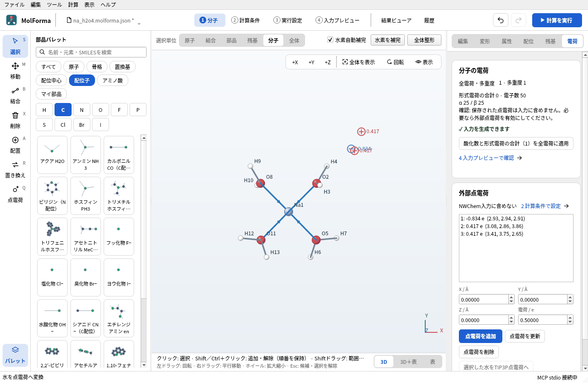Viewport: 588px width, 383px height.
Task: Switch viewer to 3D mode
Action: click(384, 362)
